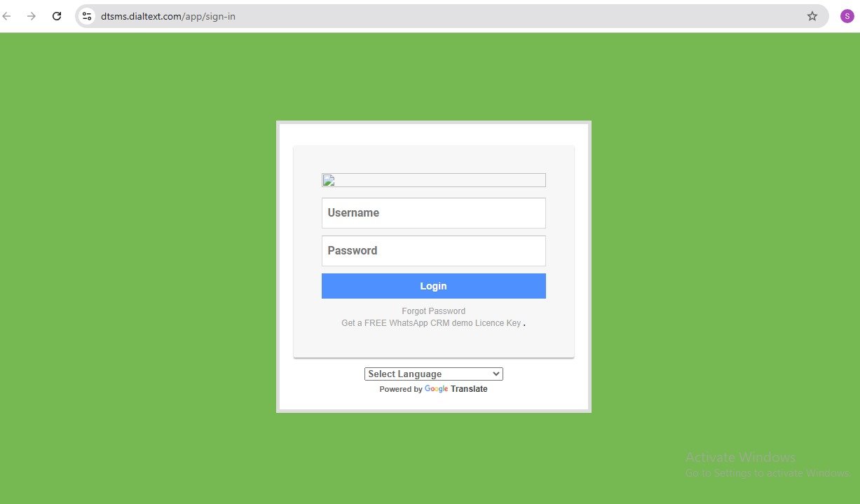
Task: Click the Google logo under the language selector
Action: point(436,389)
